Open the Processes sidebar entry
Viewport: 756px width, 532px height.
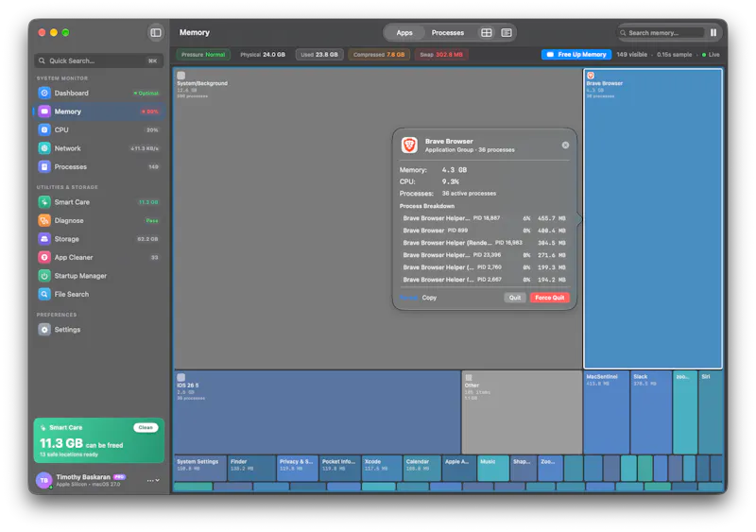(x=99, y=167)
